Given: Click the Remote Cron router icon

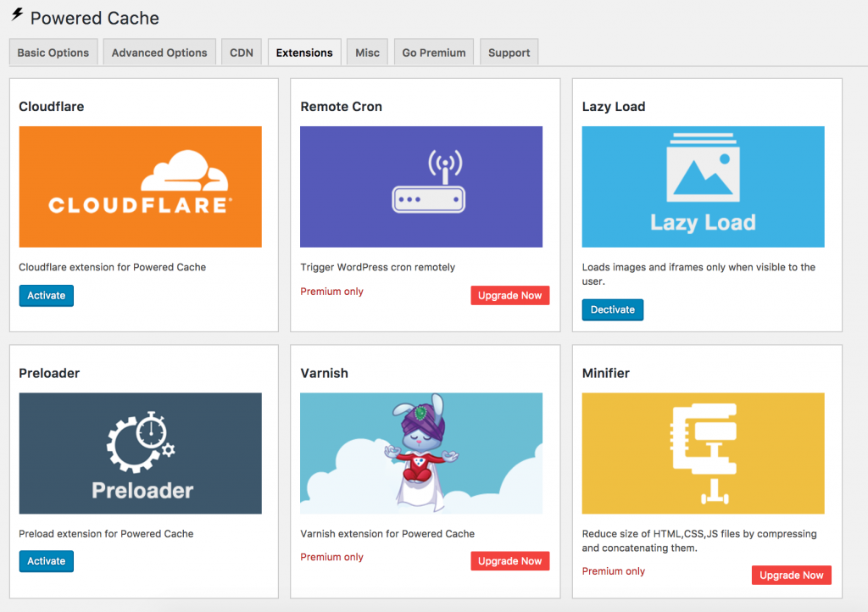Looking at the screenshot, I should point(429,181).
